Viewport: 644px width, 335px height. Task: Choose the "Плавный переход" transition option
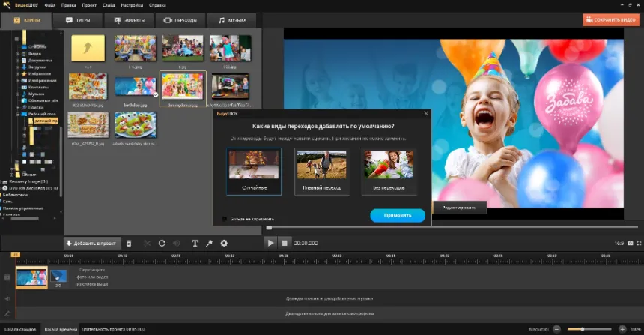(x=321, y=172)
